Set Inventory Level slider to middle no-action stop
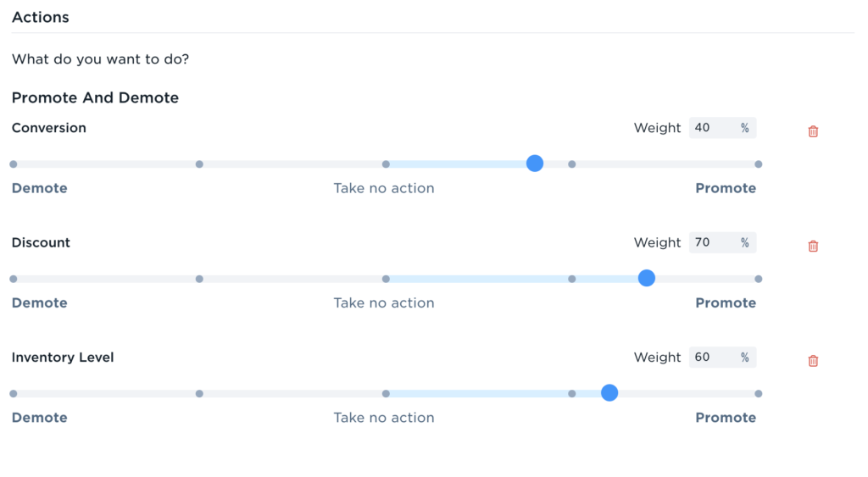The height and width of the screenshot is (477, 868). coord(386,393)
